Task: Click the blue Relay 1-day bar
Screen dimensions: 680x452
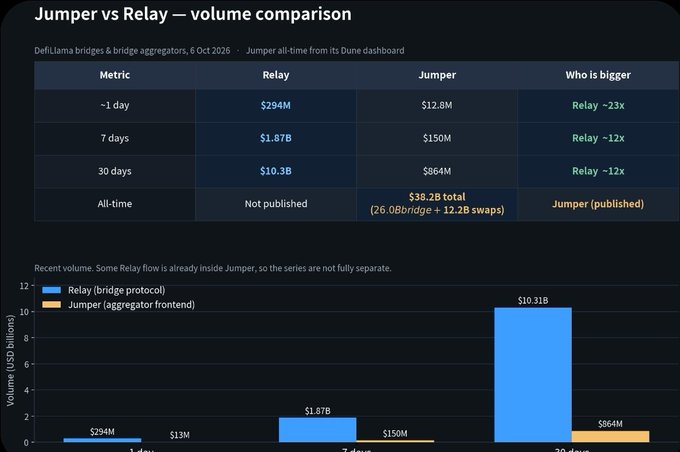Action: click(102, 440)
